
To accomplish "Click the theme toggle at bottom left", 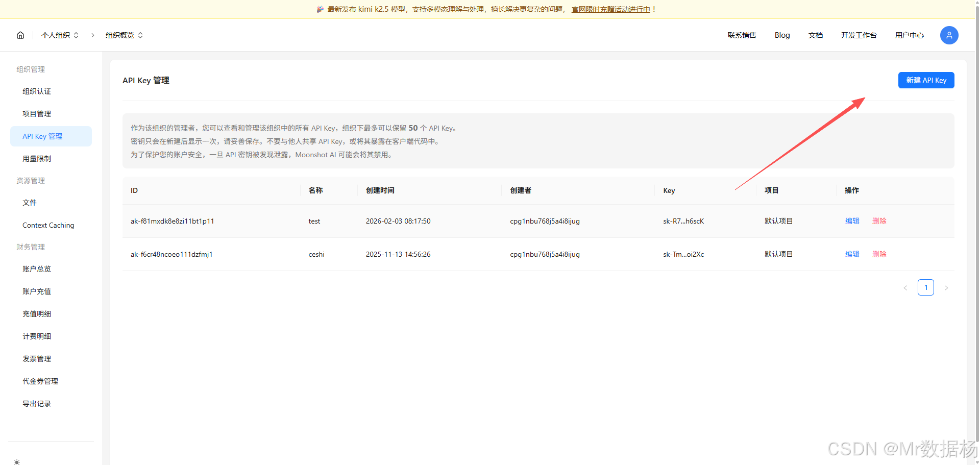I will 16,462.
